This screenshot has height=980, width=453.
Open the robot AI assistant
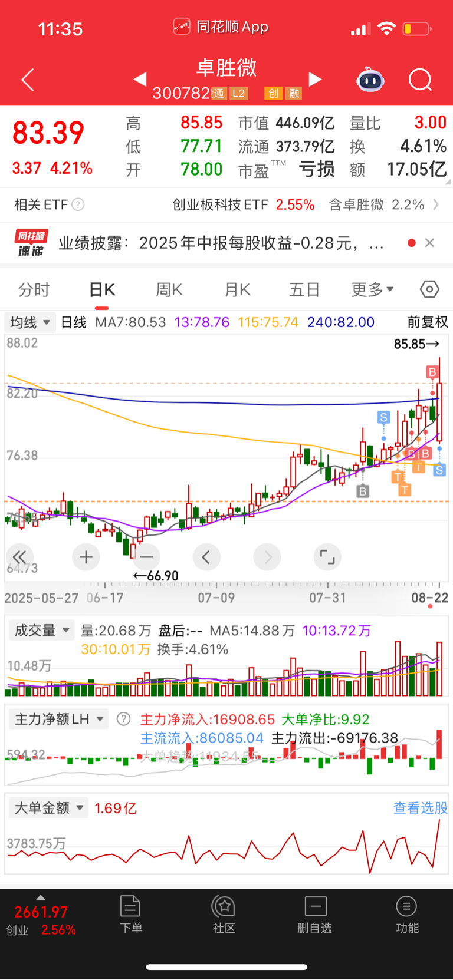[370, 80]
